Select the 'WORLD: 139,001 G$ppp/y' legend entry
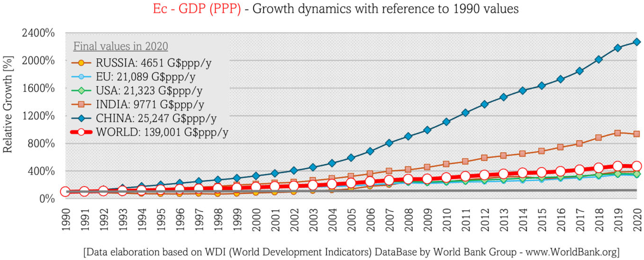This screenshot has height=260, width=644. pos(162,132)
